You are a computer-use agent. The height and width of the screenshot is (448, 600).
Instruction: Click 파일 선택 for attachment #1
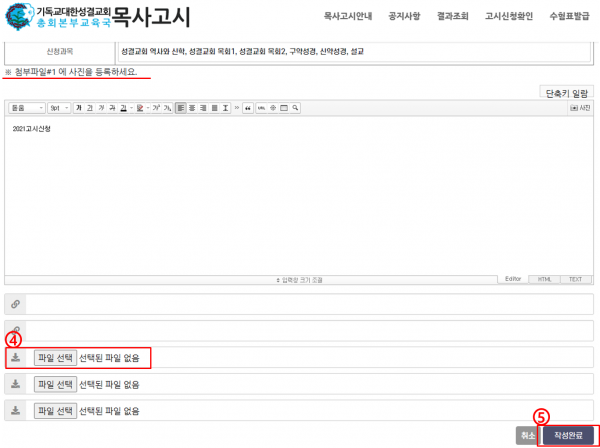point(55,358)
